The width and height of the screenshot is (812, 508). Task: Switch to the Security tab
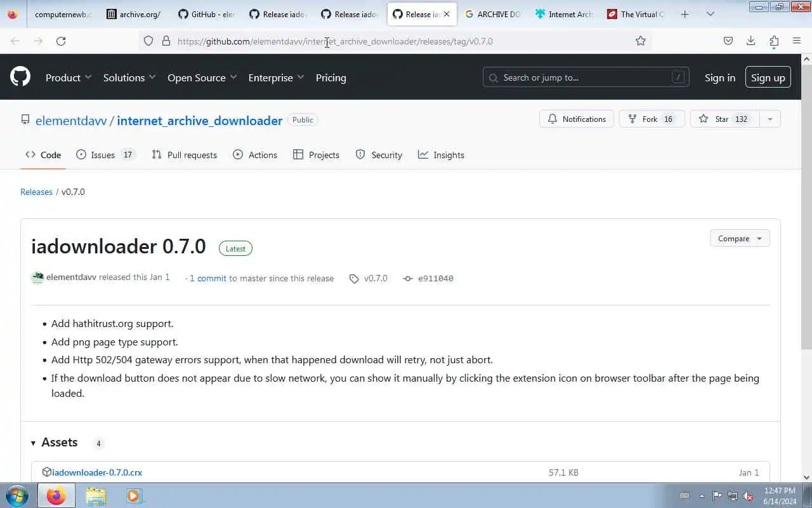379,155
